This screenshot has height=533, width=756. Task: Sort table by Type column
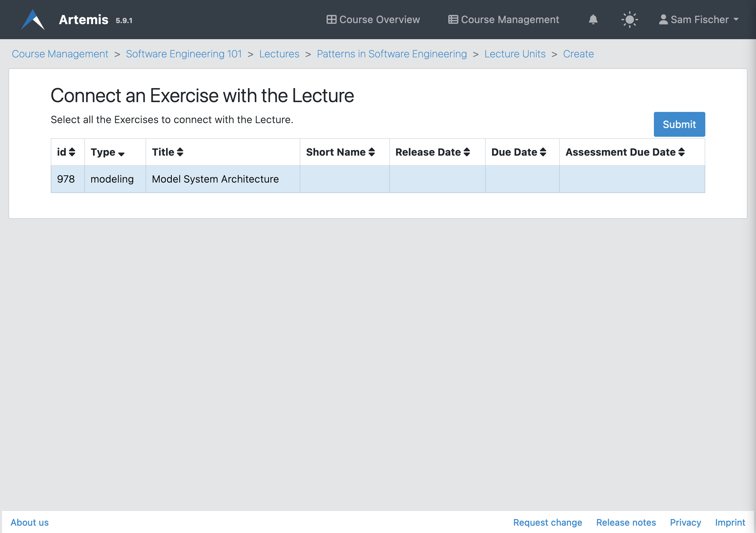pos(108,152)
